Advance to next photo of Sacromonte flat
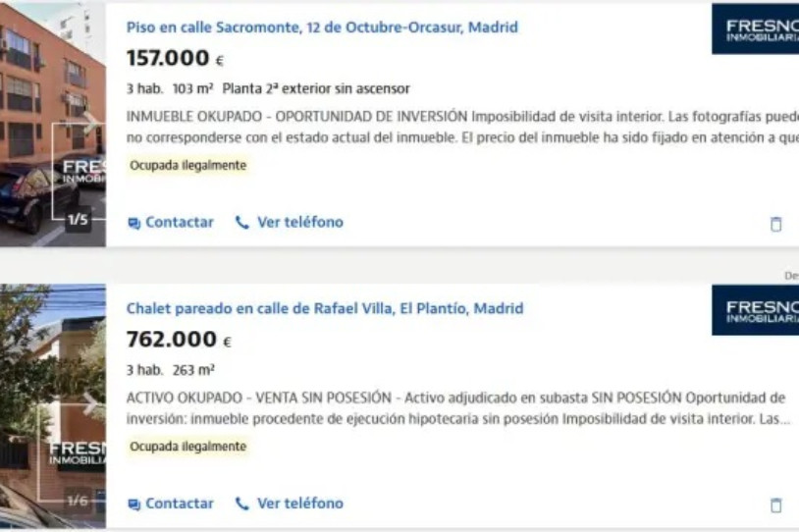The height and width of the screenshot is (532, 799). pyautogui.click(x=91, y=123)
